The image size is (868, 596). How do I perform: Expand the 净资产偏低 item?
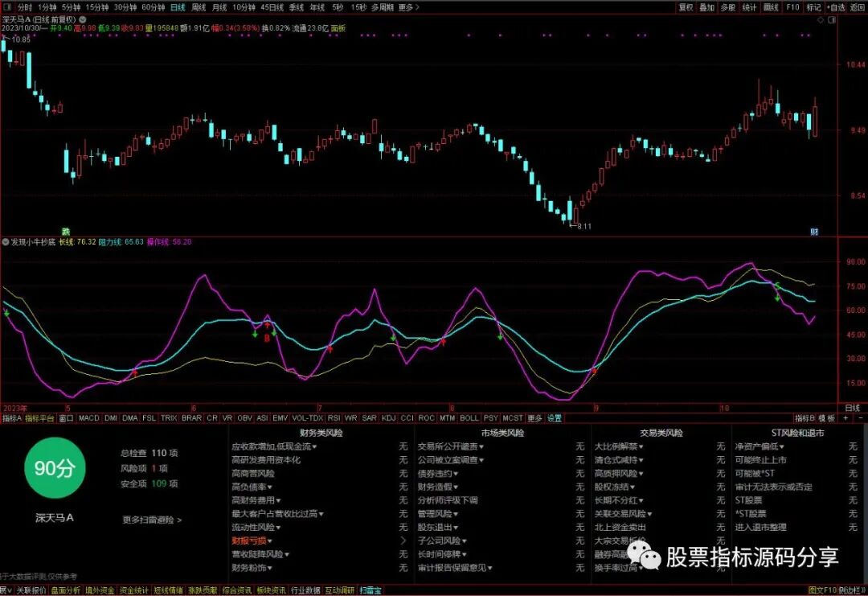[759, 446]
